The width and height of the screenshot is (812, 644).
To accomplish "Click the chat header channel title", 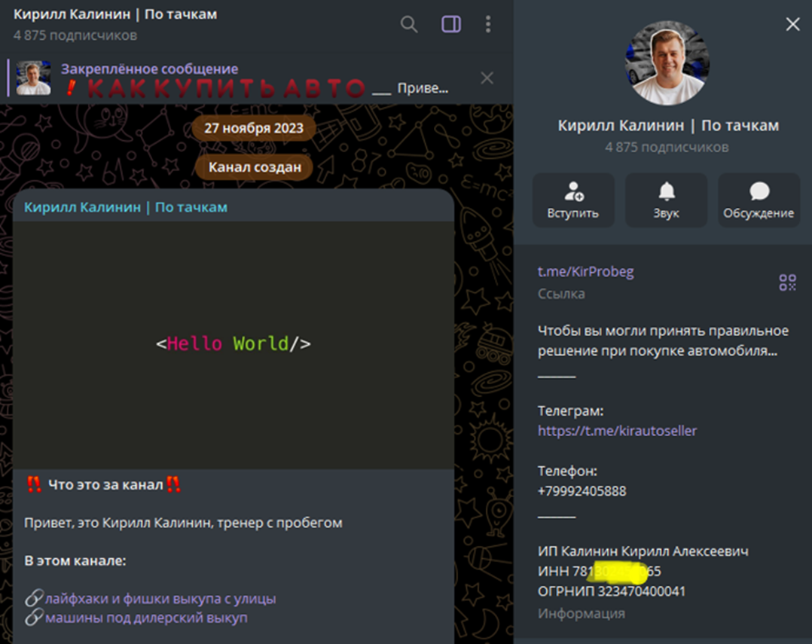I will click(x=115, y=14).
